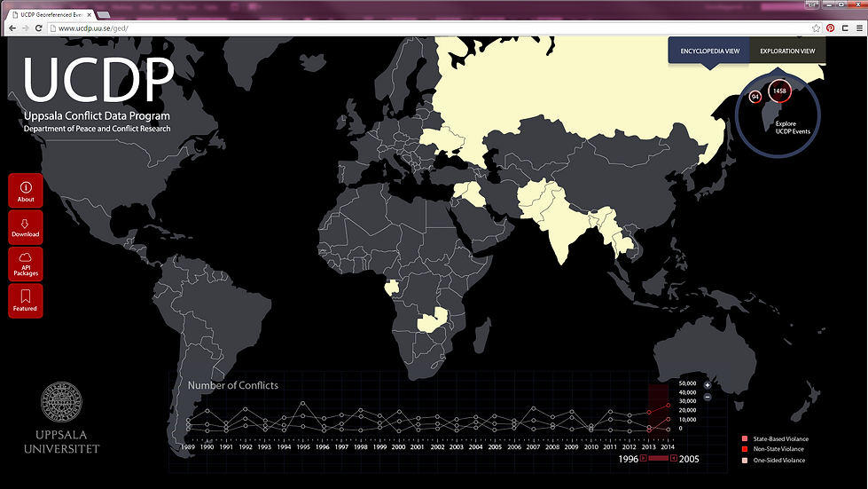Zoom out the chart with minus button
868x489 pixels.
[x=707, y=397]
